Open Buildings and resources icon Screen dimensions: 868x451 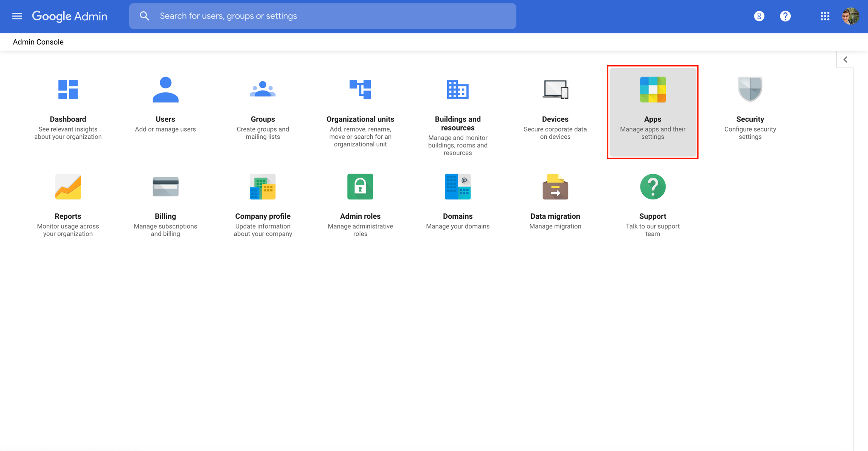[x=457, y=89]
